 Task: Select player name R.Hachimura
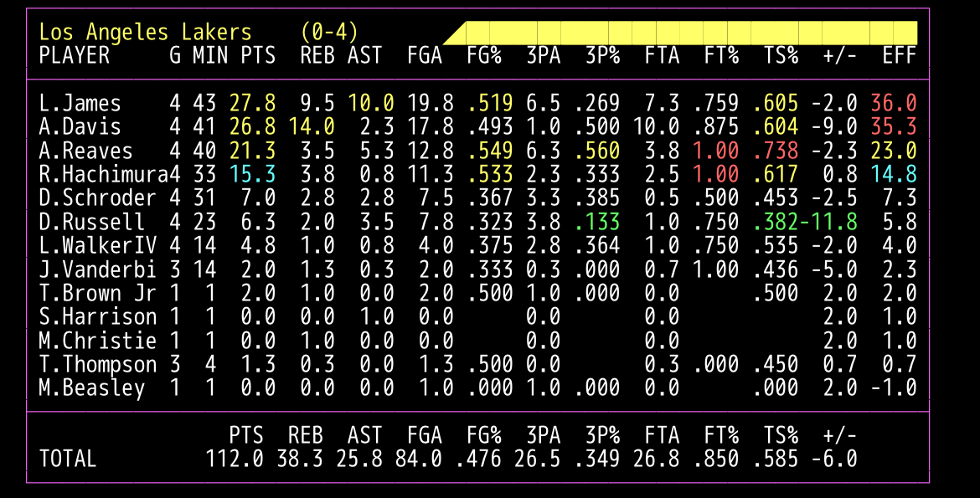[104, 174]
